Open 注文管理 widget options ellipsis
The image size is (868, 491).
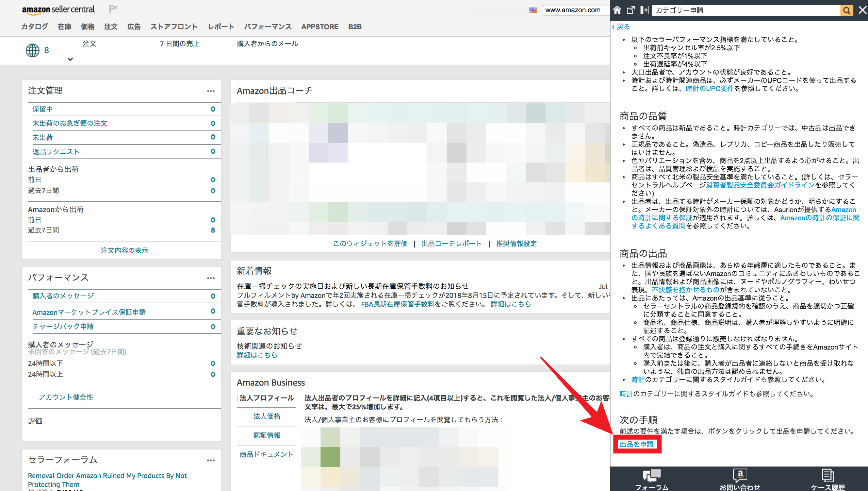(211, 91)
